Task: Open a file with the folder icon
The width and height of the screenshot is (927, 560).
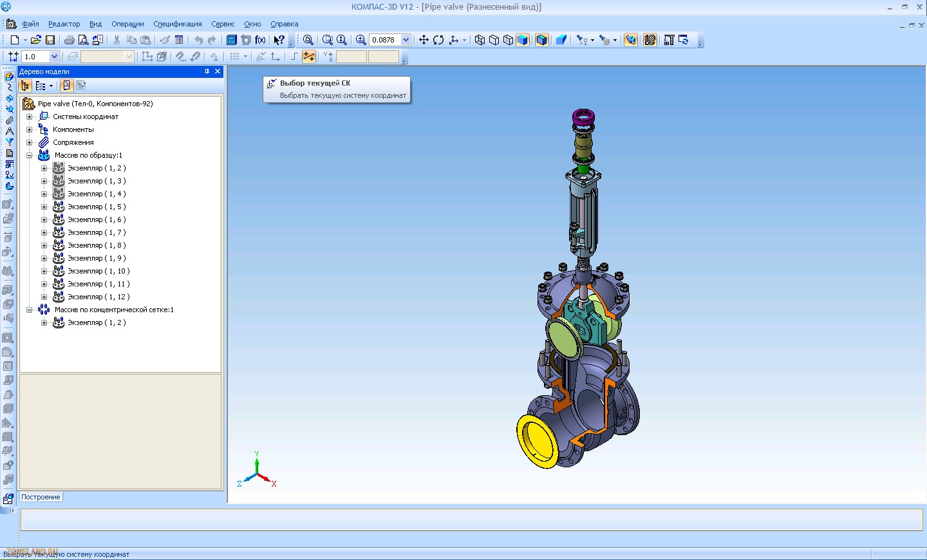Action: click(x=36, y=40)
